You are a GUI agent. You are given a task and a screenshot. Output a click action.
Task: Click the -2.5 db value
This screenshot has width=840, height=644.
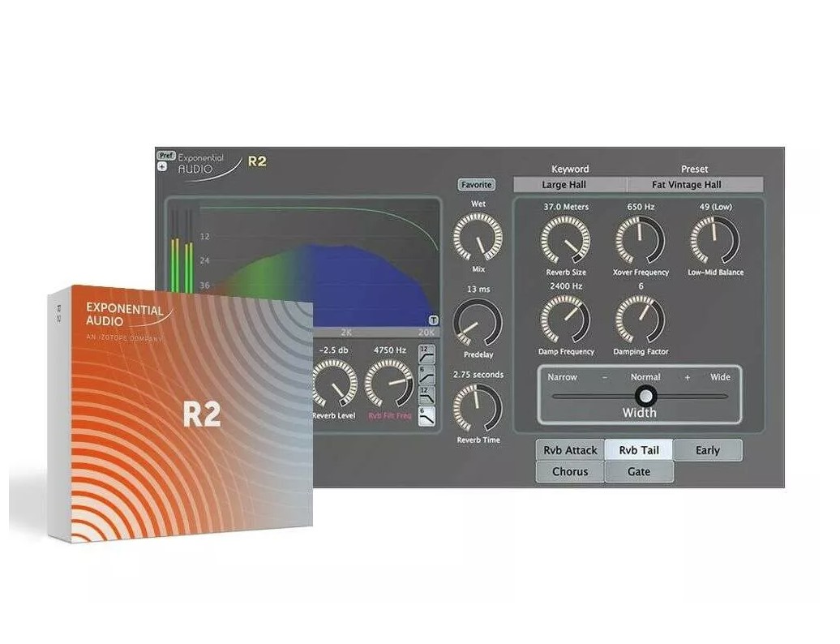point(334,350)
